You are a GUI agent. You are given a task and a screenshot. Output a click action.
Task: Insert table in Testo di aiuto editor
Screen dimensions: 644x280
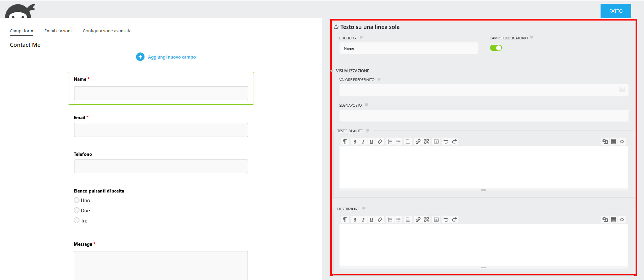pos(436,142)
